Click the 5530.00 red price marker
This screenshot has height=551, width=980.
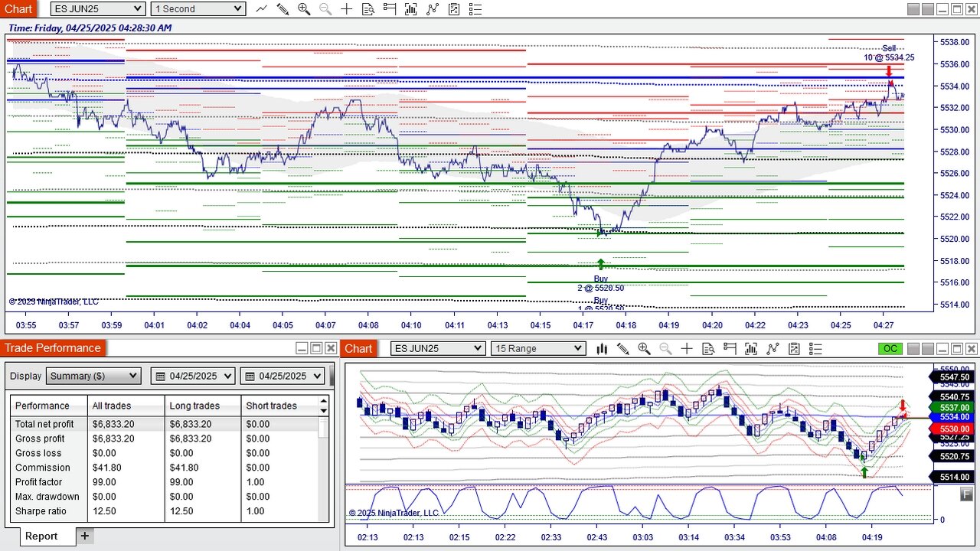click(950, 429)
